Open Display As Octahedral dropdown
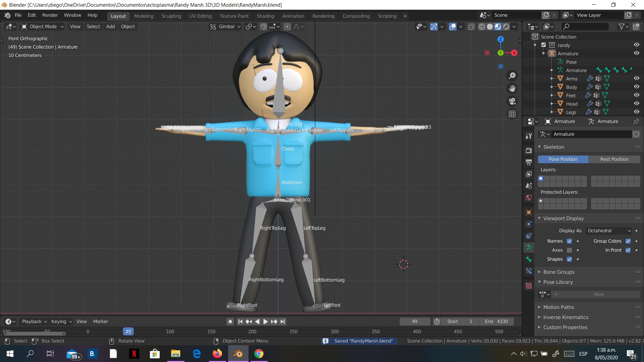Viewport: 644px width, 362px height. coord(609,231)
